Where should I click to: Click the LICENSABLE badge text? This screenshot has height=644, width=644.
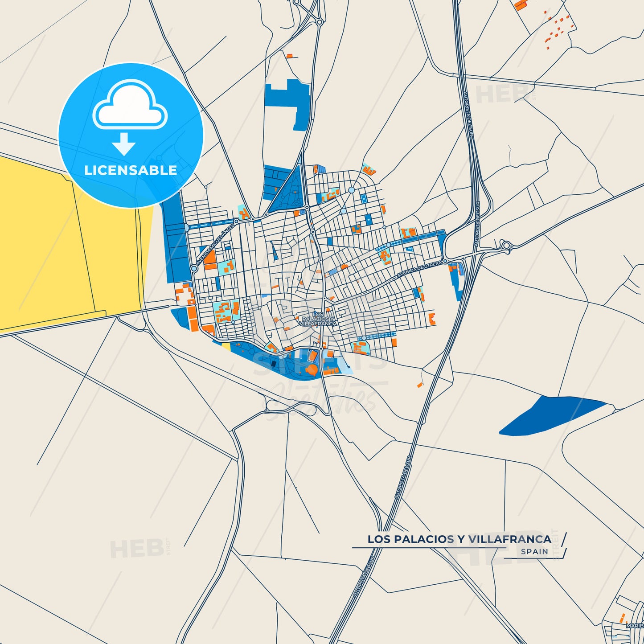(x=131, y=170)
